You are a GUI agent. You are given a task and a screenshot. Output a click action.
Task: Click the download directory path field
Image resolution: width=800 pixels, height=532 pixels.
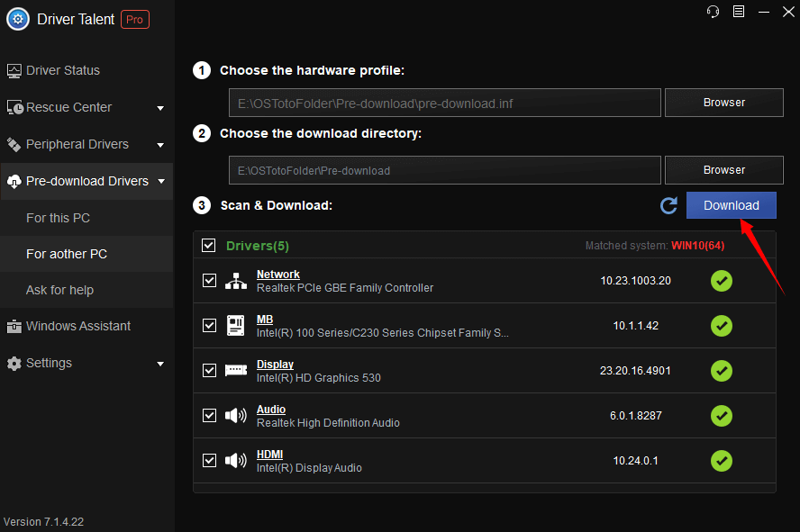pyautogui.click(x=445, y=170)
